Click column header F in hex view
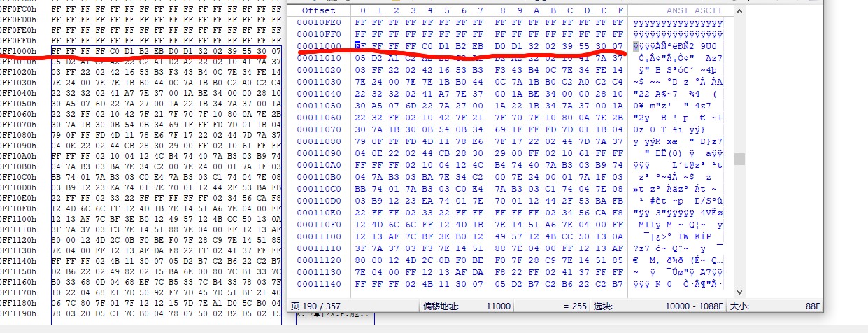This screenshot has width=868, height=333. (620, 10)
